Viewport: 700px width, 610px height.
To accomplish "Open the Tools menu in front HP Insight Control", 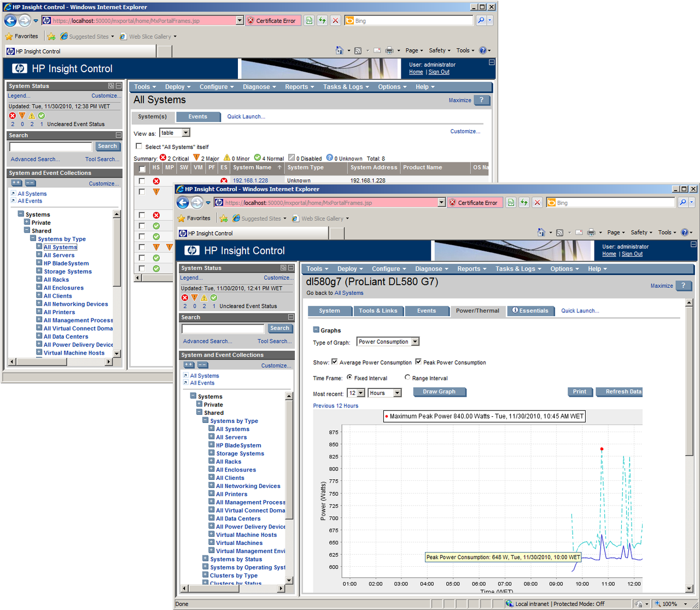I will tap(318, 269).
